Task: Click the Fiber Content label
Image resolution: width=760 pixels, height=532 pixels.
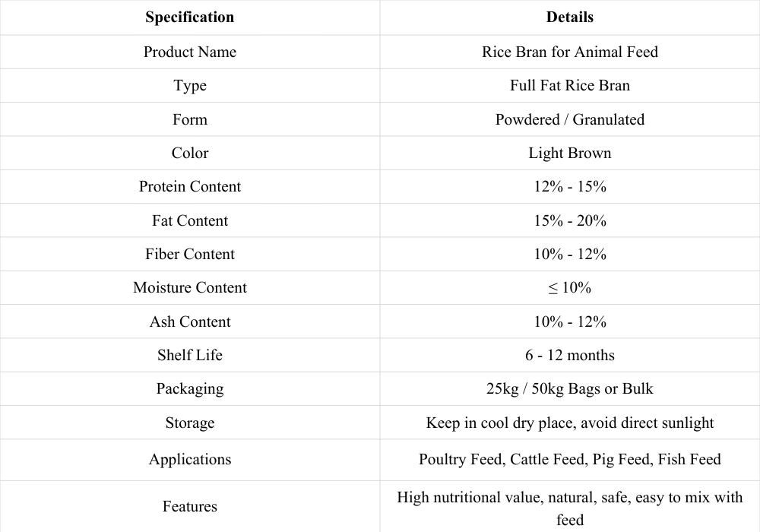Action: (189, 254)
